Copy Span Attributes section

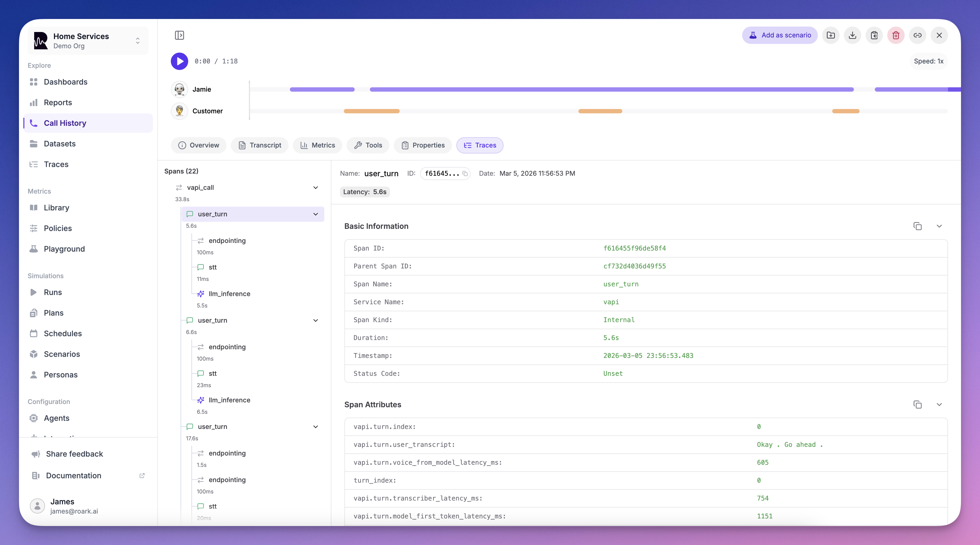click(918, 405)
